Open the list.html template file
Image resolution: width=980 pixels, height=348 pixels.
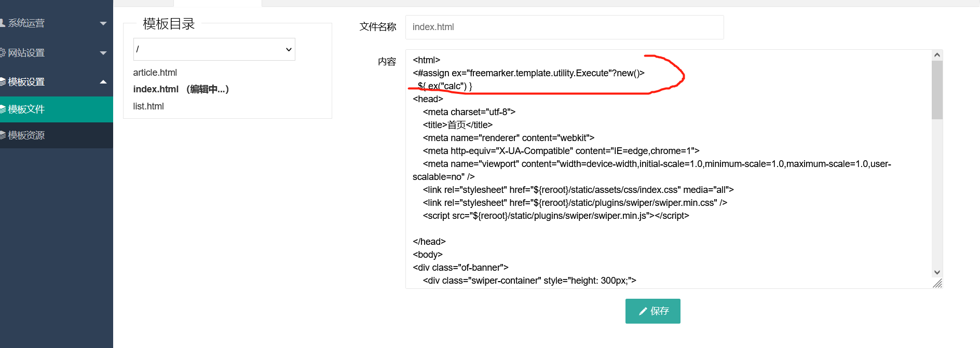pyautogui.click(x=148, y=106)
